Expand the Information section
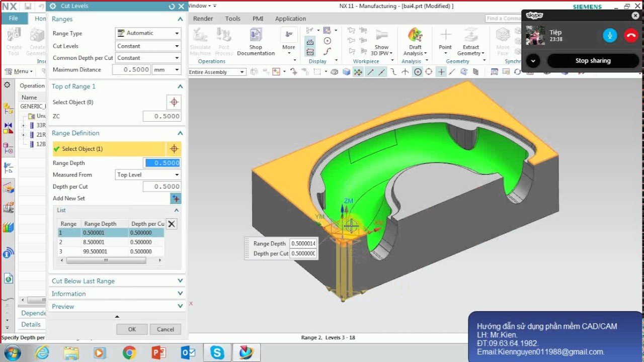 click(180, 294)
